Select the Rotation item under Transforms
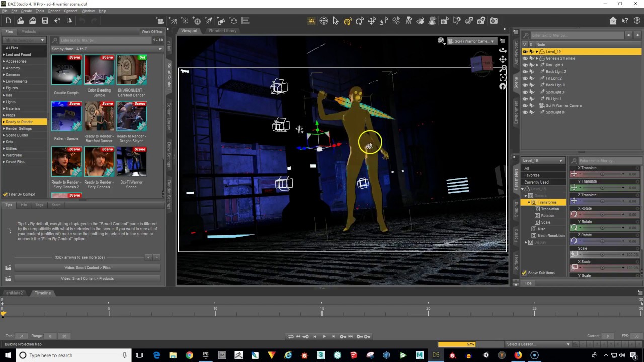The image size is (644, 362). click(548, 216)
